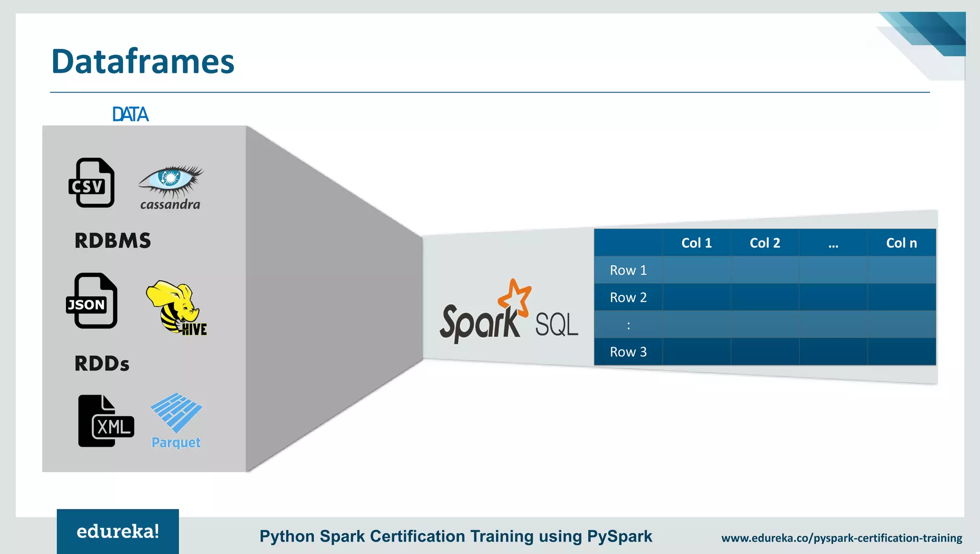Select the RDDs label
The height and width of the screenshot is (554, 980).
(102, 363)
